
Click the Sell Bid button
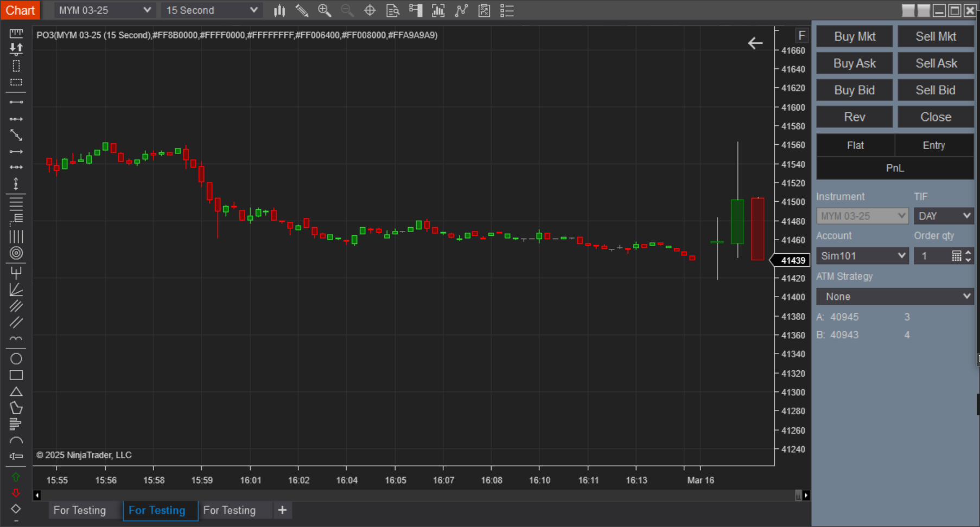(936, 90)
